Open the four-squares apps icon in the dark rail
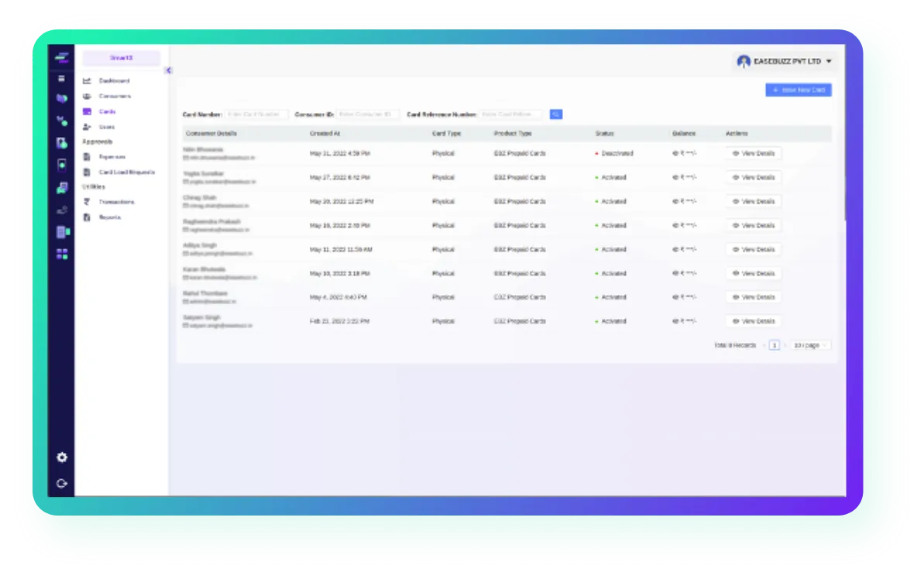924x579 pixels. click(x=62, y=254)
